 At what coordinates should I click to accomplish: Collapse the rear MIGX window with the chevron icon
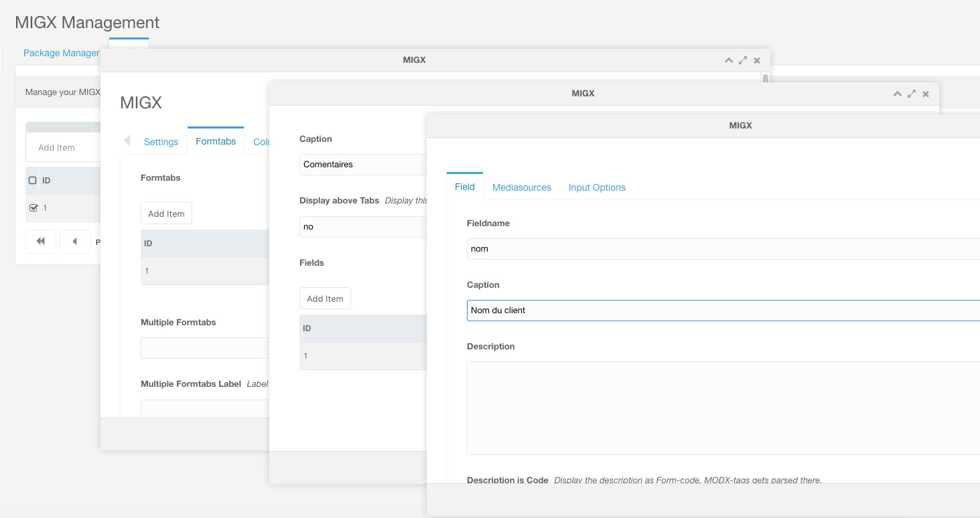pos(729,60)
